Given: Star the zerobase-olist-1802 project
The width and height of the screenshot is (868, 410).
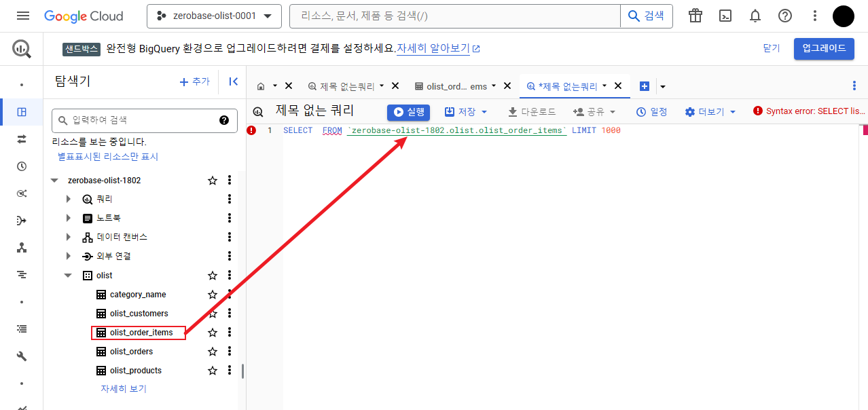Looking at the screenshot, I should (213, 181).
